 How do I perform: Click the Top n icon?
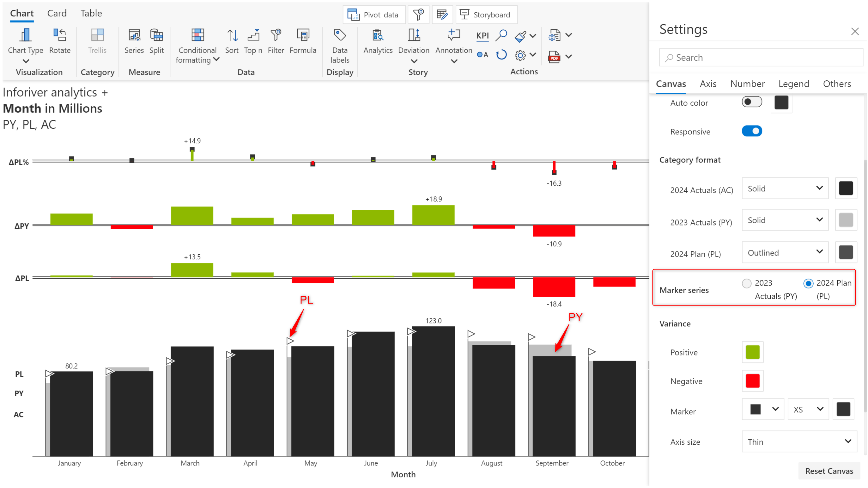point(253,35)
